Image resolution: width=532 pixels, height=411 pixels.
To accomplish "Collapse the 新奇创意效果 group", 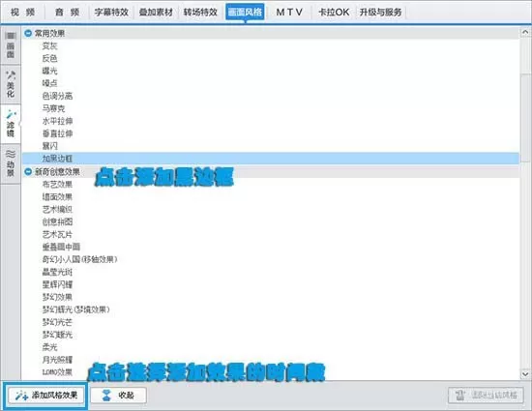I will click(x=28, y=171).
